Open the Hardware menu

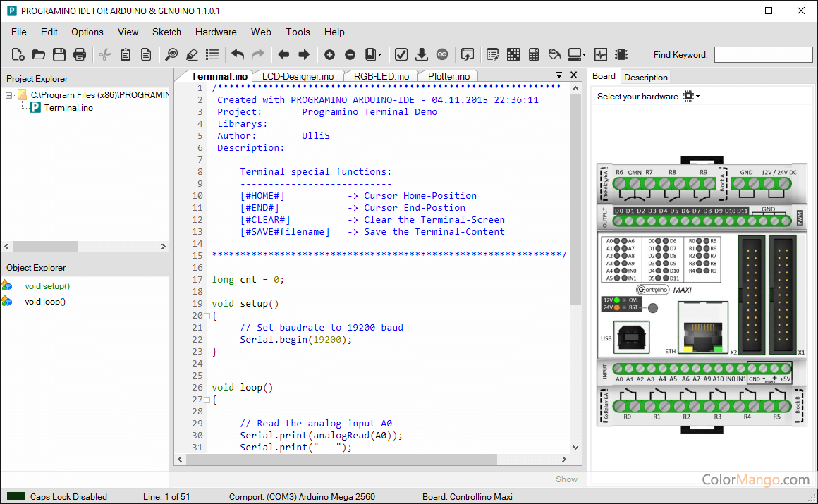[216, 32]
